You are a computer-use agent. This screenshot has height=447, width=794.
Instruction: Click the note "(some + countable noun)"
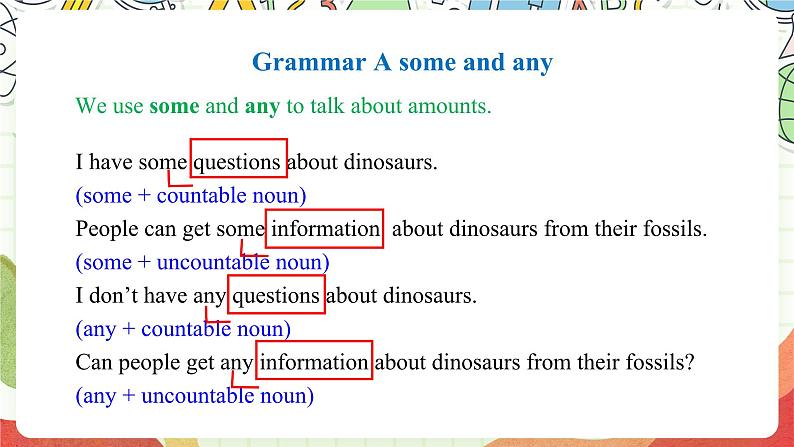coord(191,196)
